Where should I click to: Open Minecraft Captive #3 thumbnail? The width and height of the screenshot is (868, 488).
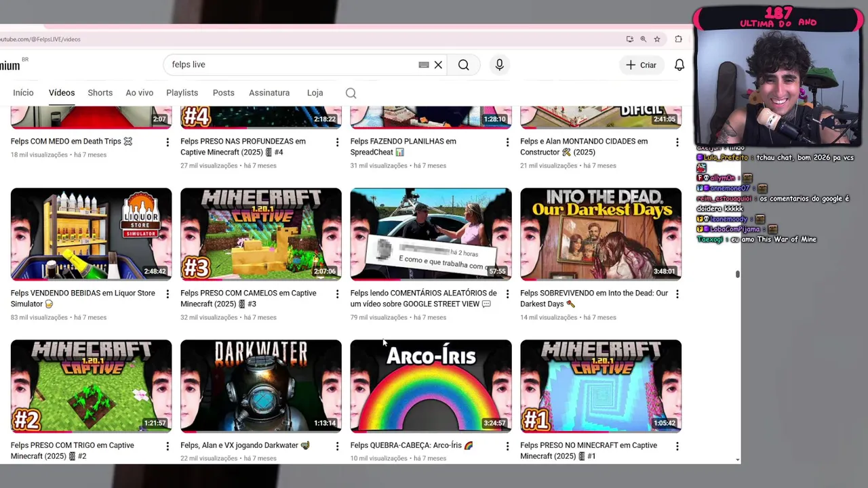pos(261,234)
